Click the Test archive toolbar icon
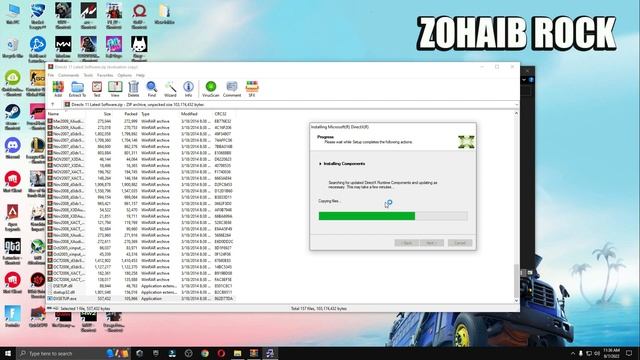The image size is (640, 360). point(97,89)
